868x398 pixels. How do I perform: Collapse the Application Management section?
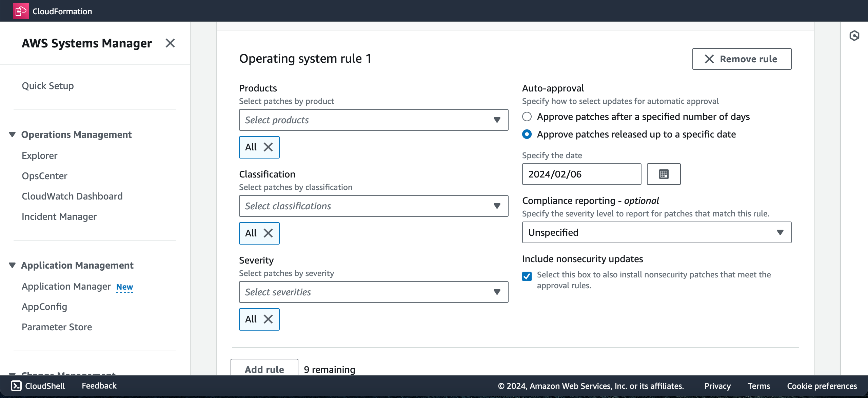tap(12, 265)
